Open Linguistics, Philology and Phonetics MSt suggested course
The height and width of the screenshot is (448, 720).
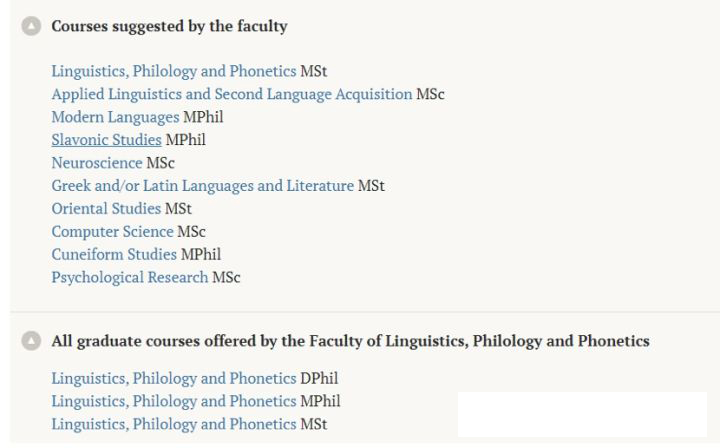point(174,71)
